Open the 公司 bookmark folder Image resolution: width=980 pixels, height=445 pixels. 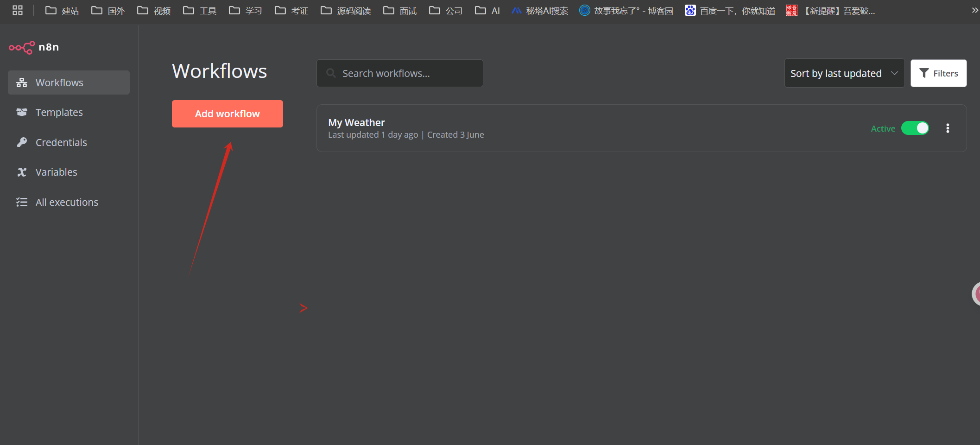click(446, 11)
